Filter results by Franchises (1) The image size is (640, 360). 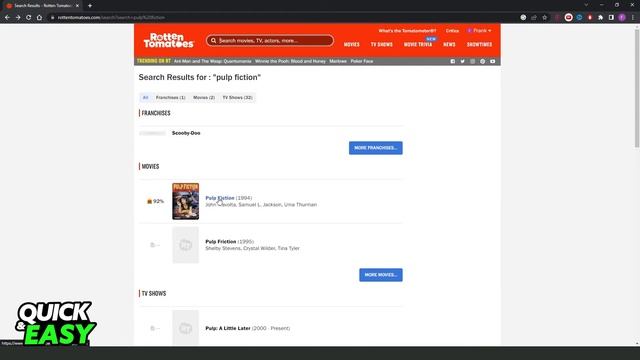point(171,98)
